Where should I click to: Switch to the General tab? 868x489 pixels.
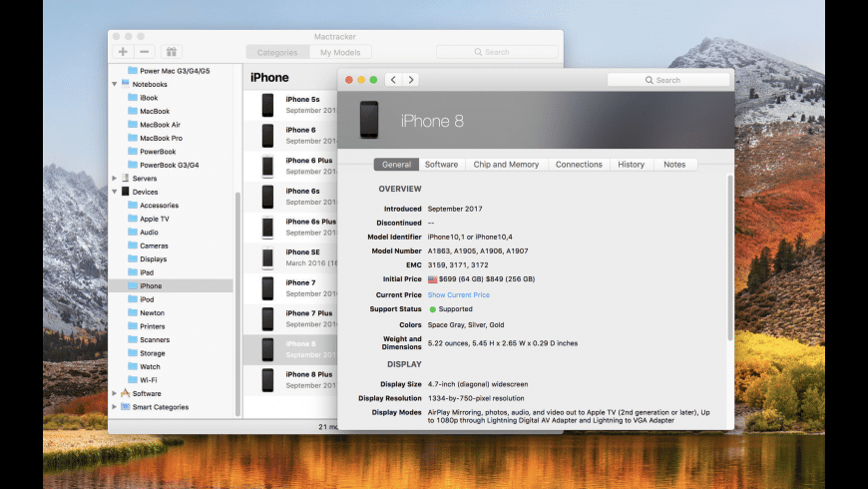(x=396, y=165)
